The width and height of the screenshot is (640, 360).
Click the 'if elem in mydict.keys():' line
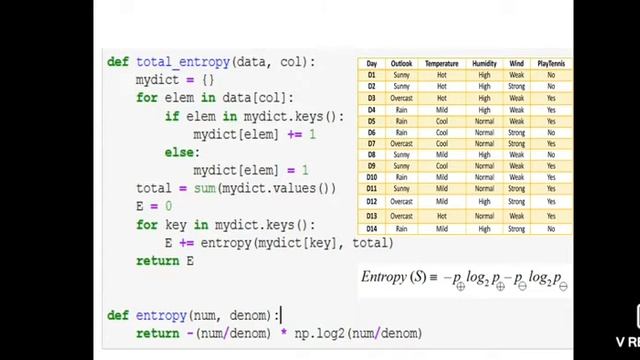point(254,116)
